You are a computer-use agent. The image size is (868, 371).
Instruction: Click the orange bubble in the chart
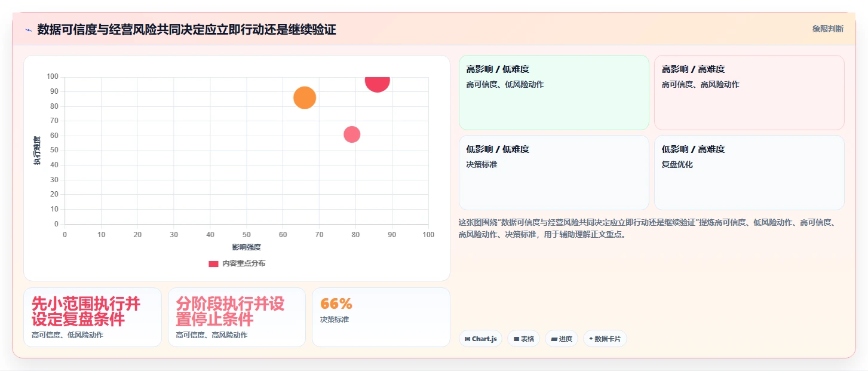(305, 97)
